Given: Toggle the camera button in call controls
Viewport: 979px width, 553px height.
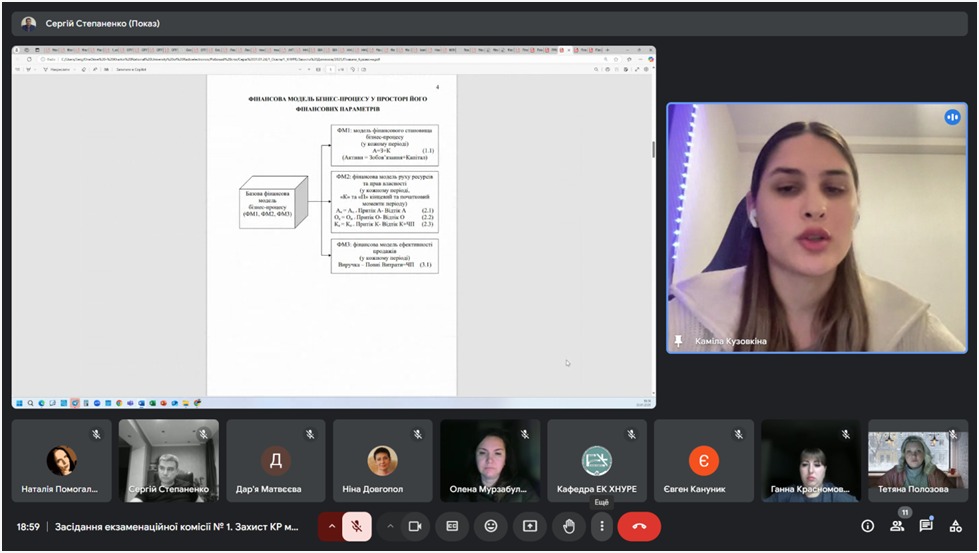Looking at the screenshot, I should 416,526.
